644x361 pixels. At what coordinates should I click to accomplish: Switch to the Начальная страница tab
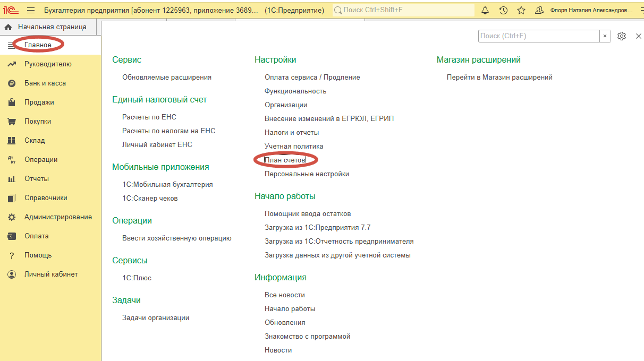(x=52, y=27)
